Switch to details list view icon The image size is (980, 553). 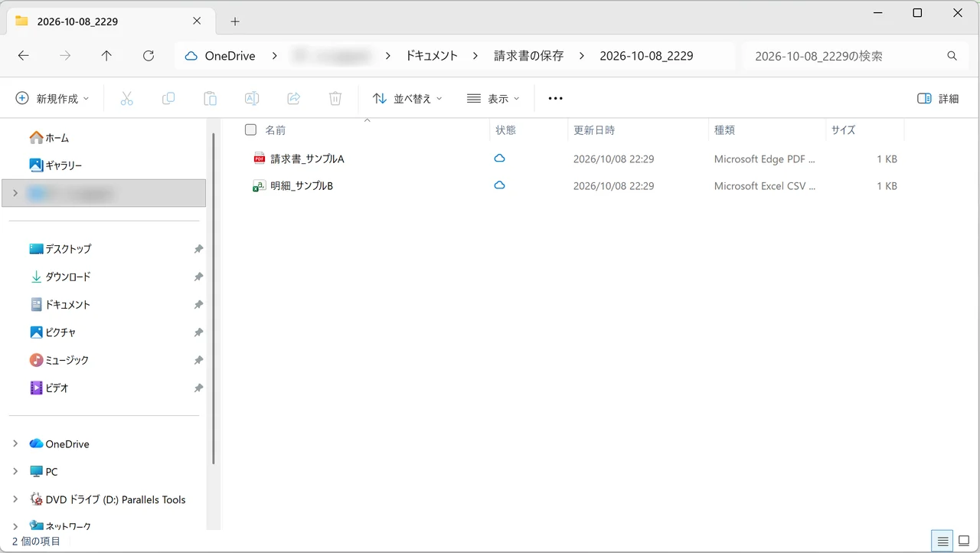click(x=943, y=542)
